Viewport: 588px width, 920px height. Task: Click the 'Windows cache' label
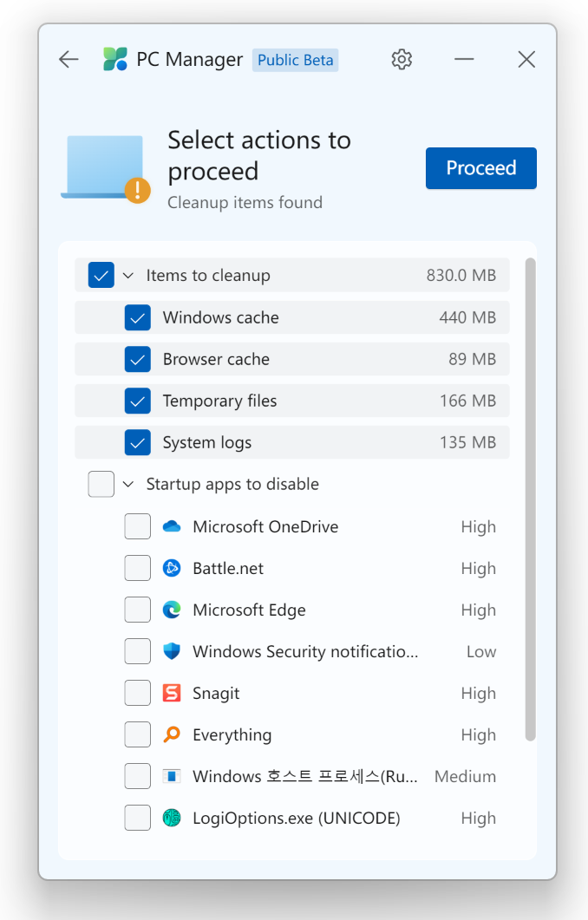[220, 317]
